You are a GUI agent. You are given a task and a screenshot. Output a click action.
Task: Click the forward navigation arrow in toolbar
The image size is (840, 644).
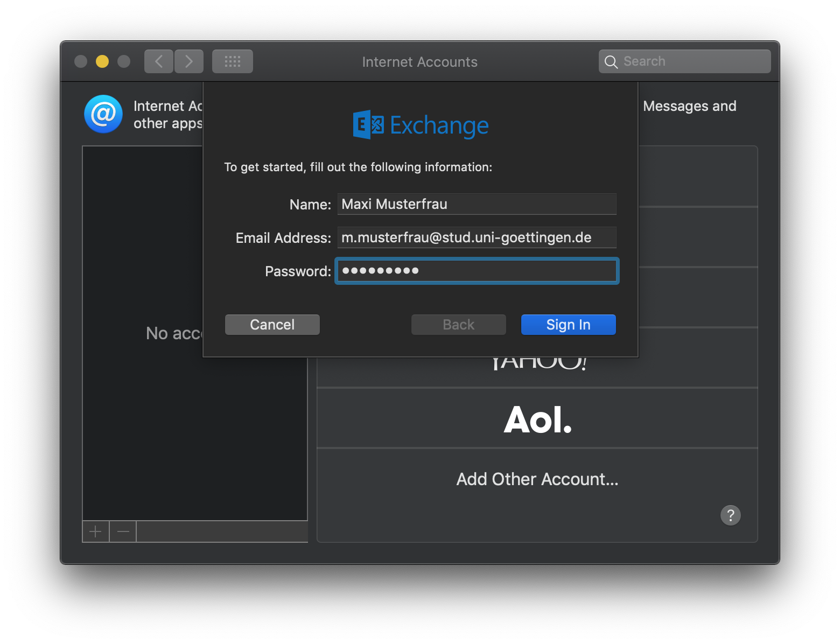tap(189, 61)
